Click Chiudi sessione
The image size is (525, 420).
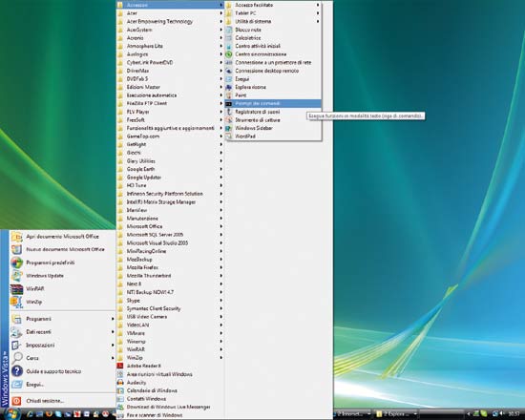pyautogui.click(x=63, y=401)
